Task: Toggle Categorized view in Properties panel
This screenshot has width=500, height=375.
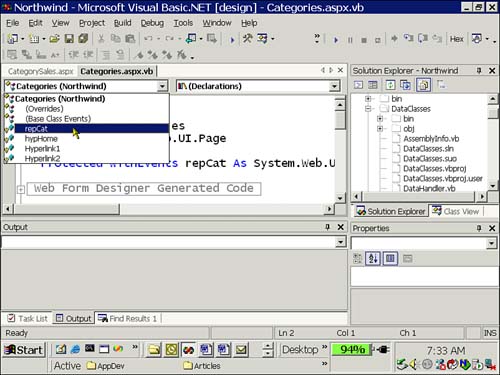Action: click(358, 259)
